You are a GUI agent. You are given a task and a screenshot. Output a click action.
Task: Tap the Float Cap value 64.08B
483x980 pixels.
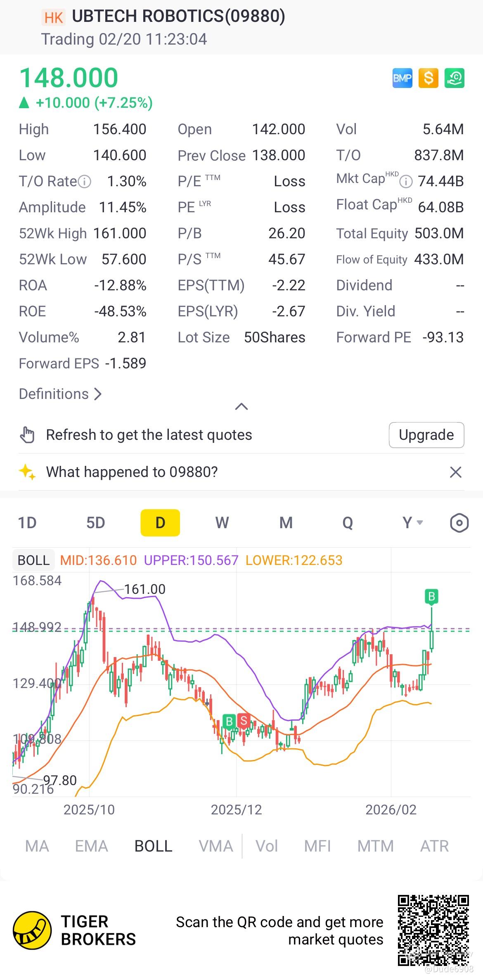(441, 207)
